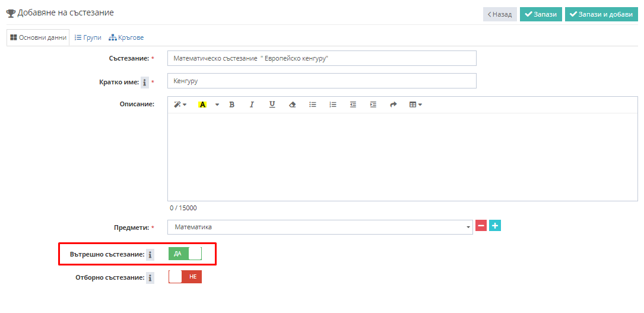Screen dimensions: 644x313
Task: Go back with the Назад button
Action: pyautogui.click(x=499, y=14)
